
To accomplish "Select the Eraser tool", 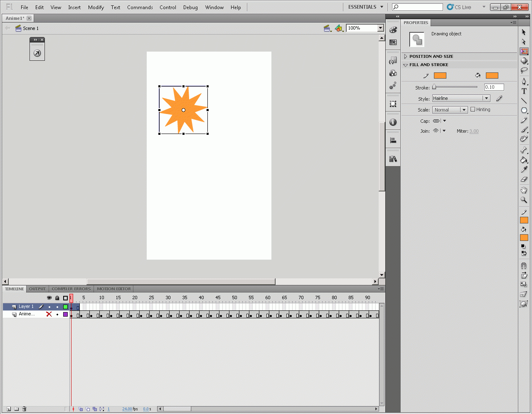I will [x=524, y=179].
